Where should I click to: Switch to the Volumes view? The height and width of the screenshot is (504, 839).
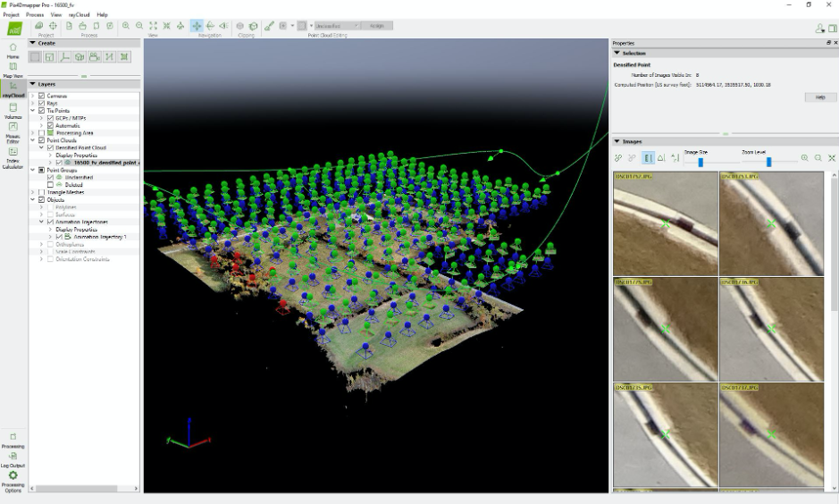(x=13, y=110)
